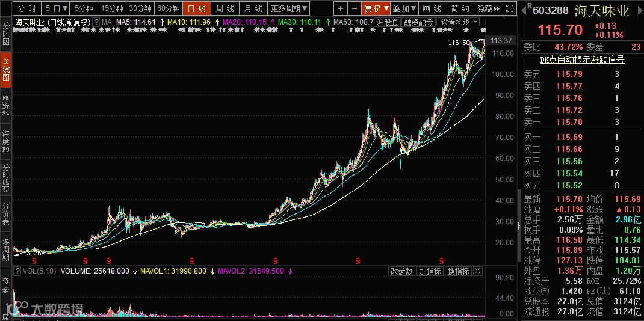Image resolution: width=644 pixels, height=321 pixels.
Task: Open 深度F9 sidebar page
Action: click(x=6, y=142)
